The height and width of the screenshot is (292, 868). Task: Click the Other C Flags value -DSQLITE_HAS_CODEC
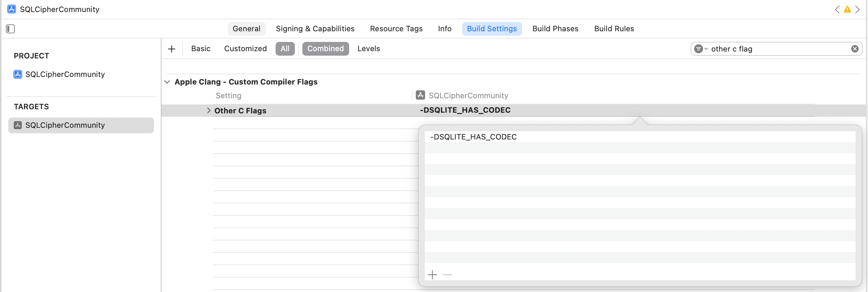pyautogui.click(x=465, y=110)
